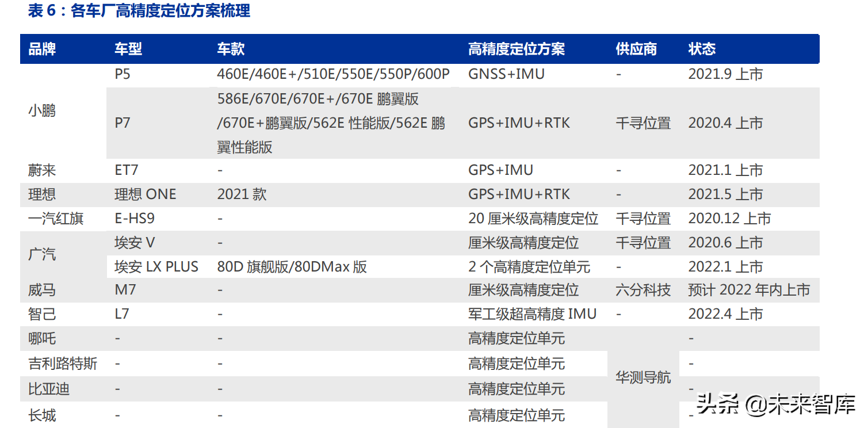Viewport: 868px width, 428px height.
Task: Click the 2021.5 上市 status cell
Action: 725,194
